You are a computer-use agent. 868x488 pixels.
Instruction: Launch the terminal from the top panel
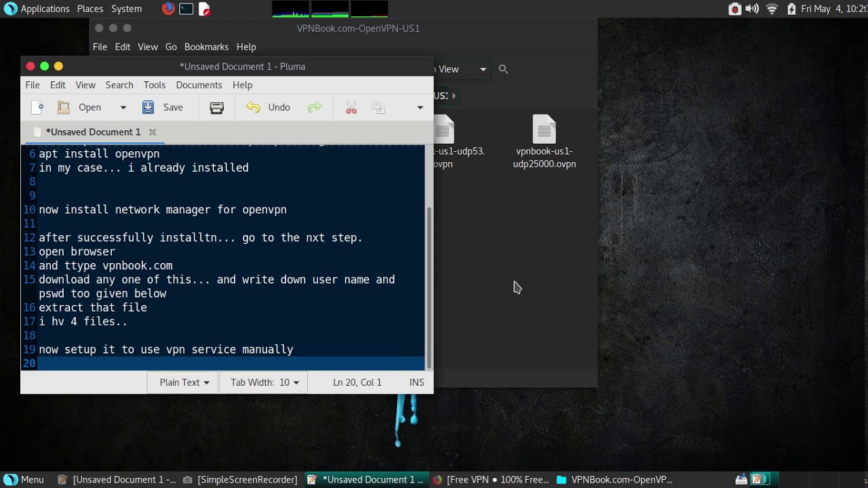pyautogui.click(x=186, y=9)
